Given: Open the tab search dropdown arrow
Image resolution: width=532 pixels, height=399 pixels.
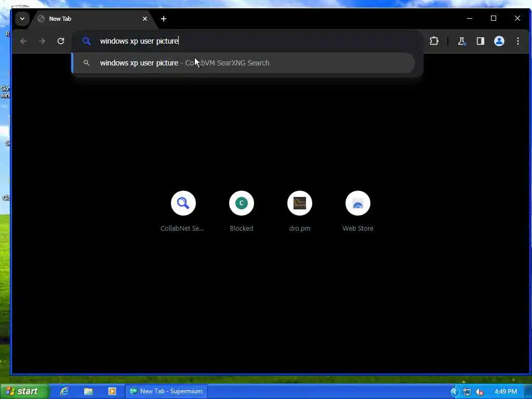Looking at the screenshot, I should [22, 19].
